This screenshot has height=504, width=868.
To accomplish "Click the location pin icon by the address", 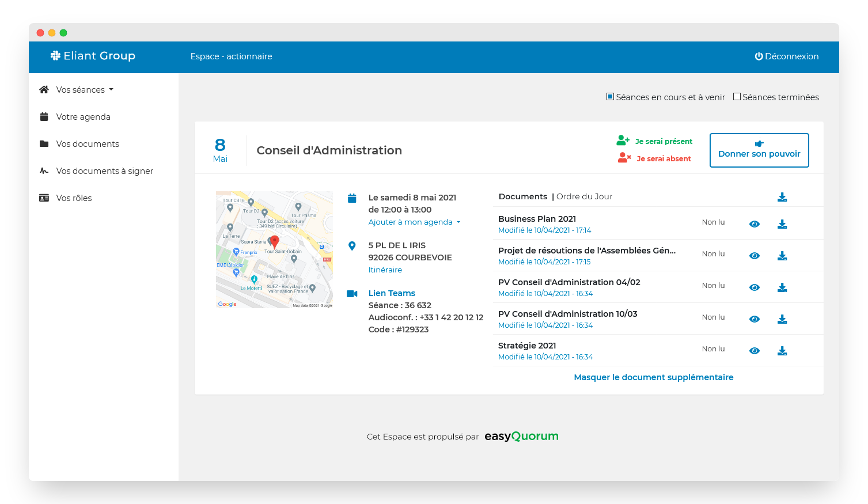I will pyautogui.click(x=352, y=246).
